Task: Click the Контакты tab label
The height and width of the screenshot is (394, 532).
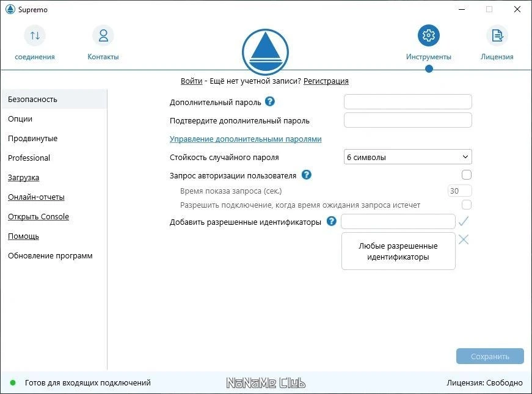Action: coord(103,57)
